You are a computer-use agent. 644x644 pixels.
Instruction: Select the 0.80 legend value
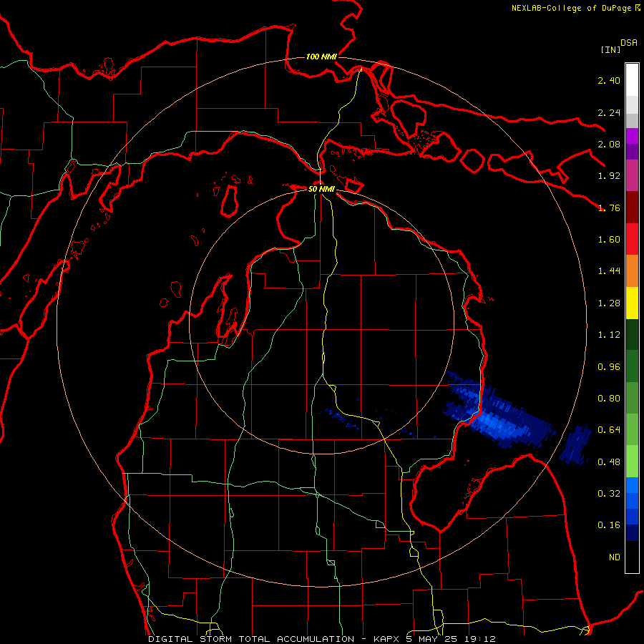(609, 399)
